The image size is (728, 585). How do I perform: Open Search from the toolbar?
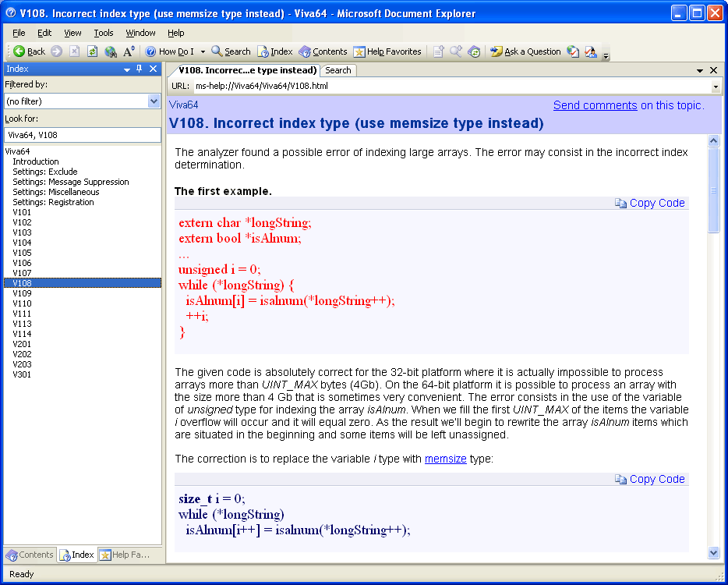point(231,51)
